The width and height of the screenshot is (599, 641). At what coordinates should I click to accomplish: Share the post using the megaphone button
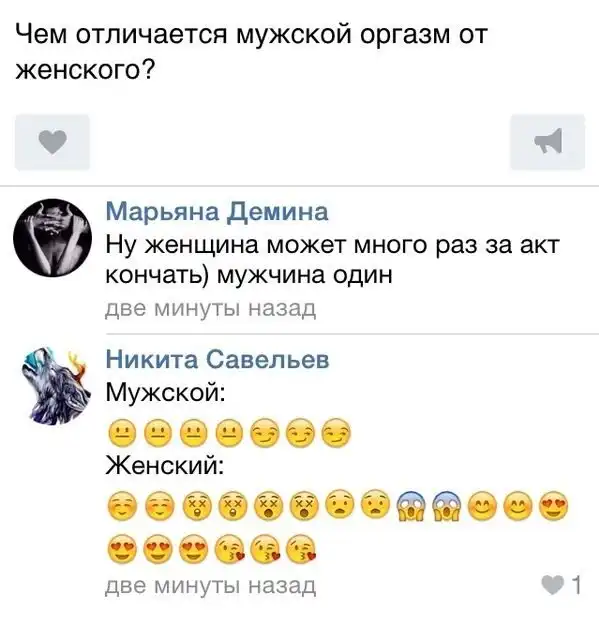pos(548,142)
